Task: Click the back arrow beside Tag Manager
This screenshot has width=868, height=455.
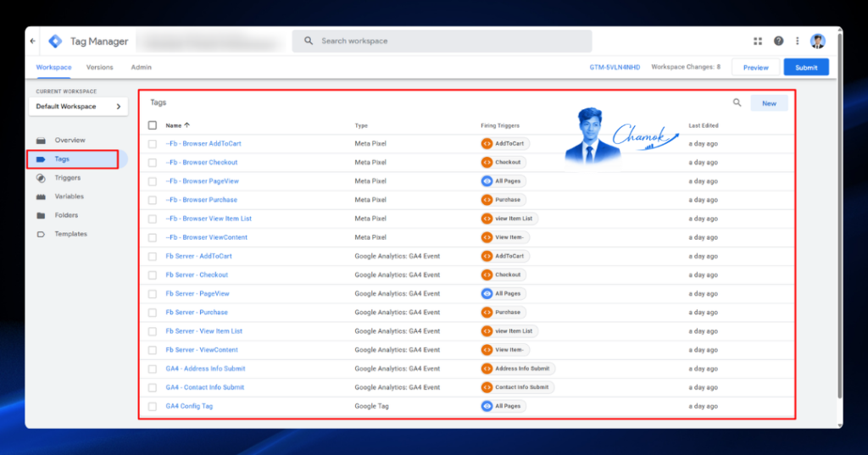Action: 33,41
